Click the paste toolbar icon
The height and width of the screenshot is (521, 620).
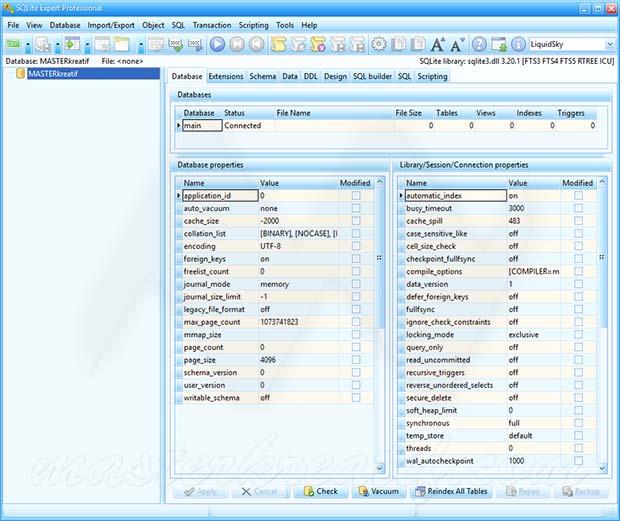pyautogui.click(x=418, y=44)
